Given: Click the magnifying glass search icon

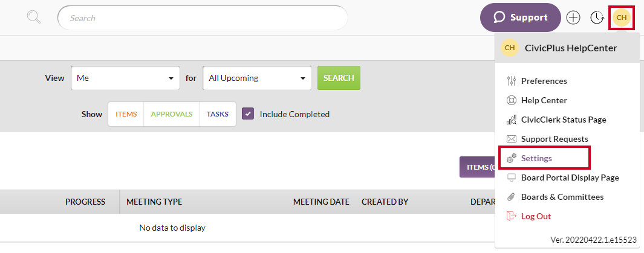Looking at the screenshot, I should click(34, 18).
